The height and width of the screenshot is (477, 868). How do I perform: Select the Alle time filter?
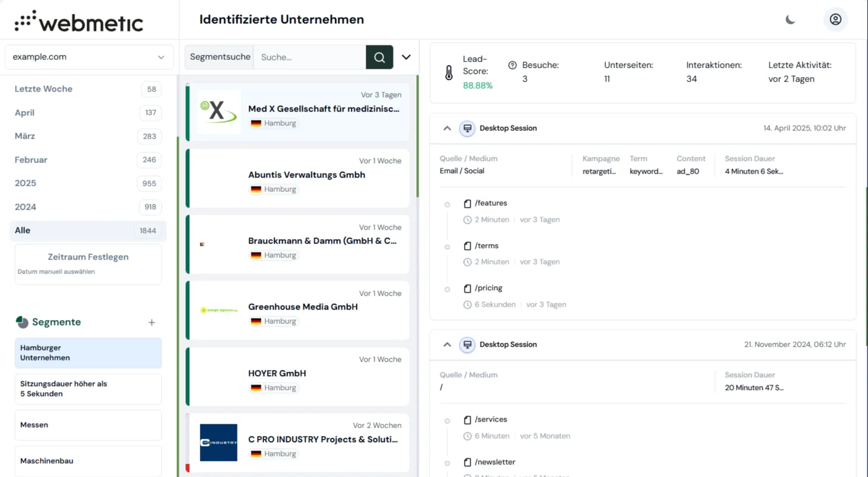87,230
